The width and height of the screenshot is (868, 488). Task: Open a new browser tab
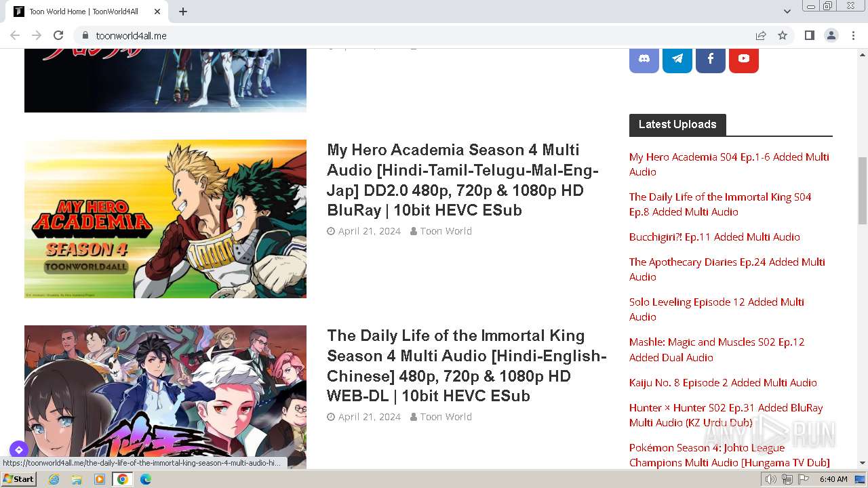(183, 12)
